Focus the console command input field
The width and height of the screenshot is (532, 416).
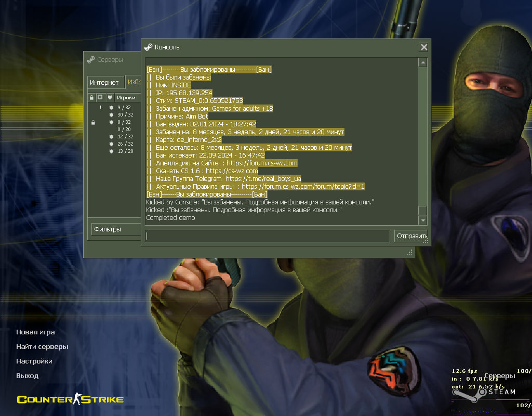268,236
